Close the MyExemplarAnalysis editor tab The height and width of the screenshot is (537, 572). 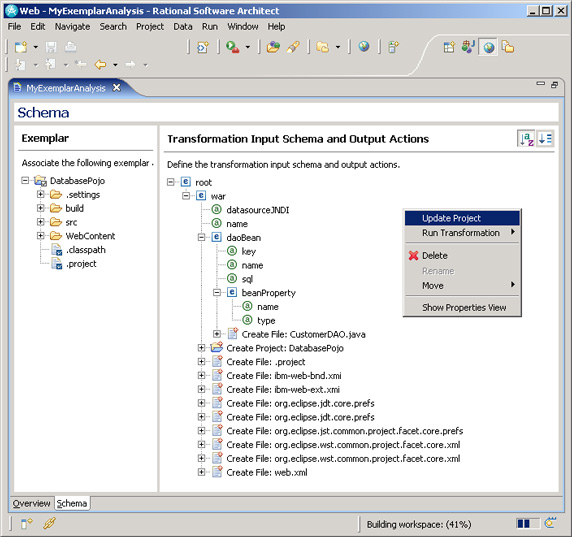[x=116, y=88]
